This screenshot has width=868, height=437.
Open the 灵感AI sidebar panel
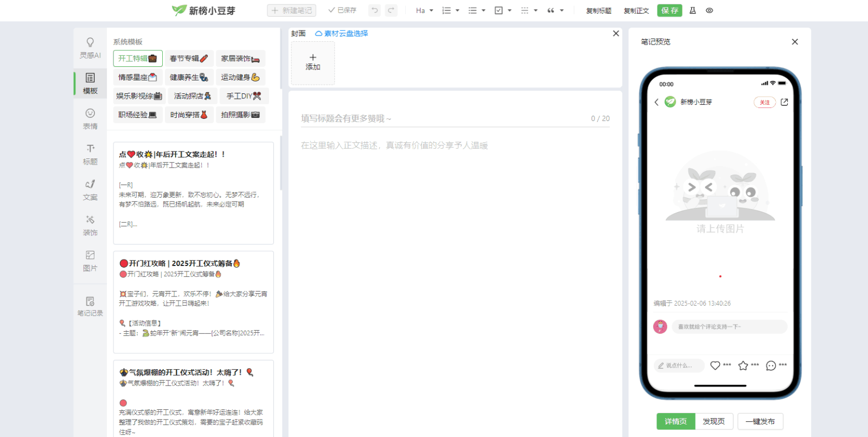[x=90, y=48]
